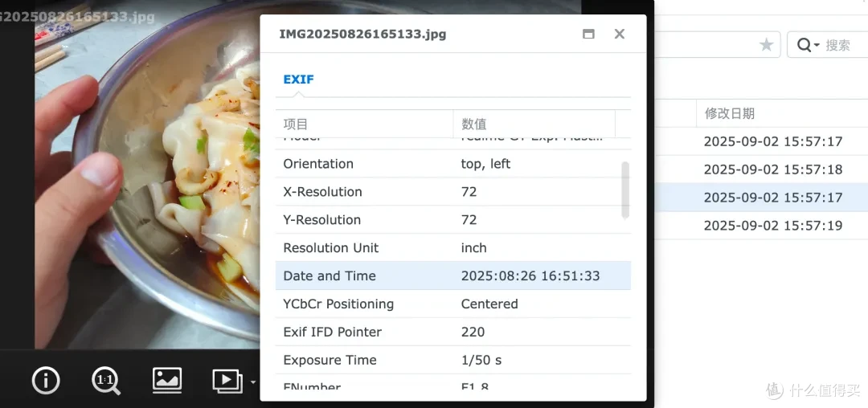Open the search magnifier dropdown
The image size is (868, 408).
click(x=809, y=45)
